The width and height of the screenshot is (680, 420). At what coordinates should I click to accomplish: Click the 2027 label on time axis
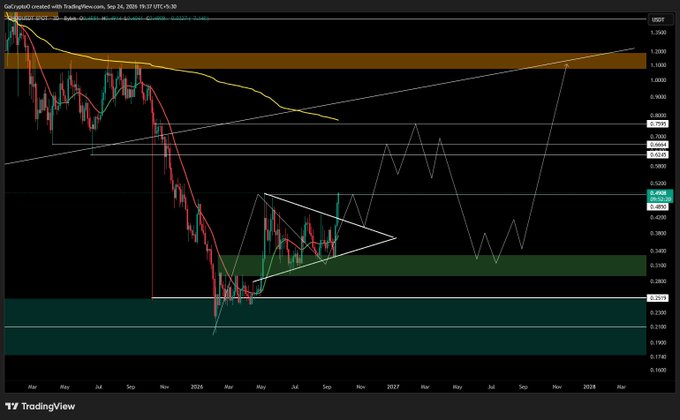tap(393, 387)
